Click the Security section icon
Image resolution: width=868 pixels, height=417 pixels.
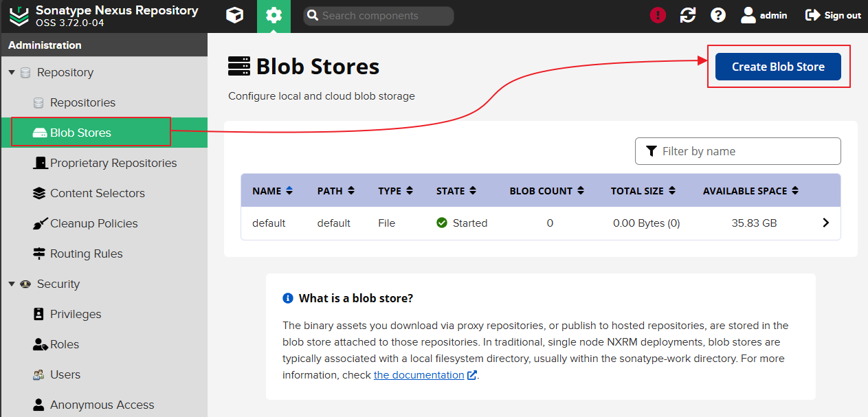click(25, 284)
